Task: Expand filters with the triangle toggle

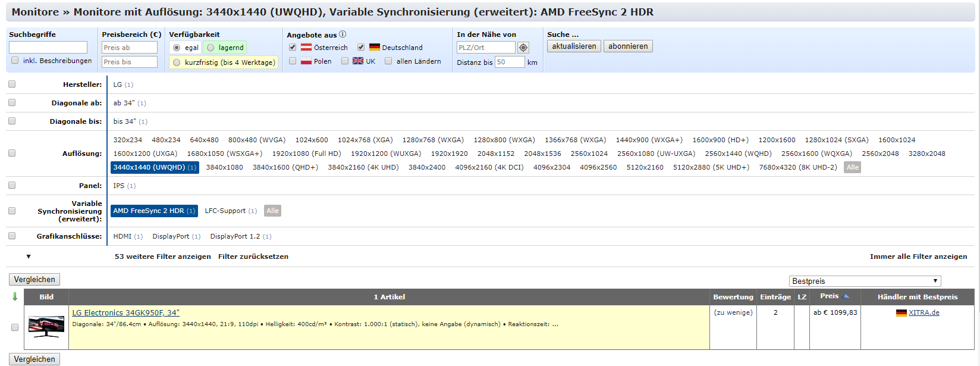Action: (x=28, y=256)
